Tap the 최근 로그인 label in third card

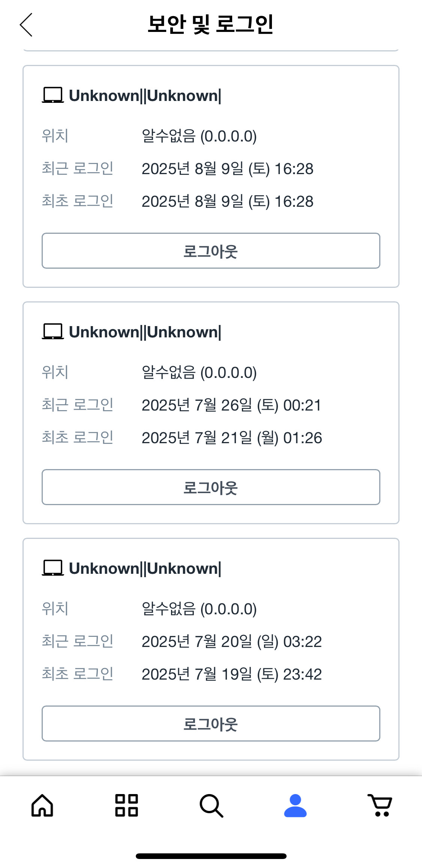click(x=78, y=641)
